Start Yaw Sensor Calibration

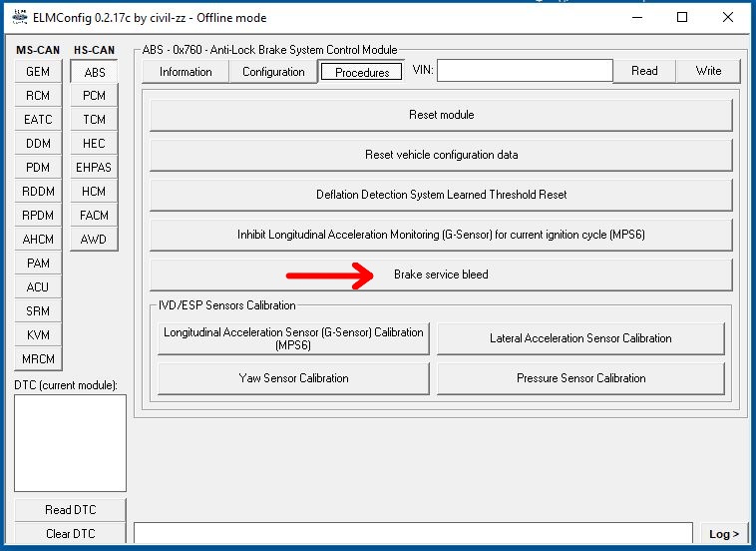point(293,378)
